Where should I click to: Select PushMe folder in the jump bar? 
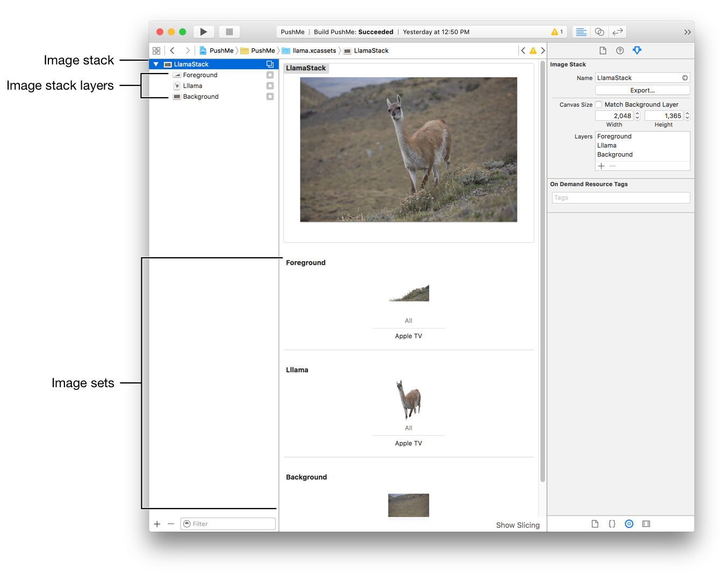click(258, 50)
